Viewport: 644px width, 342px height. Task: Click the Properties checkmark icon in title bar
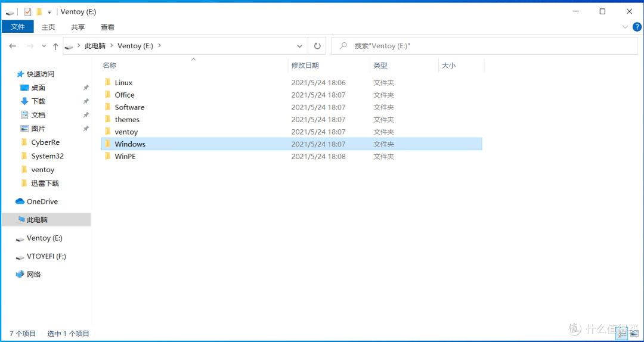(x=28, y=11)
